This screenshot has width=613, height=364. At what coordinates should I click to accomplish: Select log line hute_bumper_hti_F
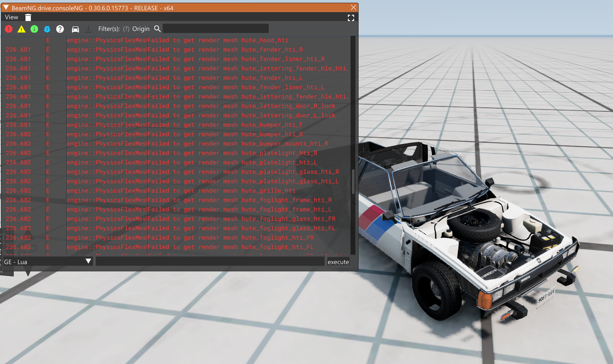click(177, 125)
